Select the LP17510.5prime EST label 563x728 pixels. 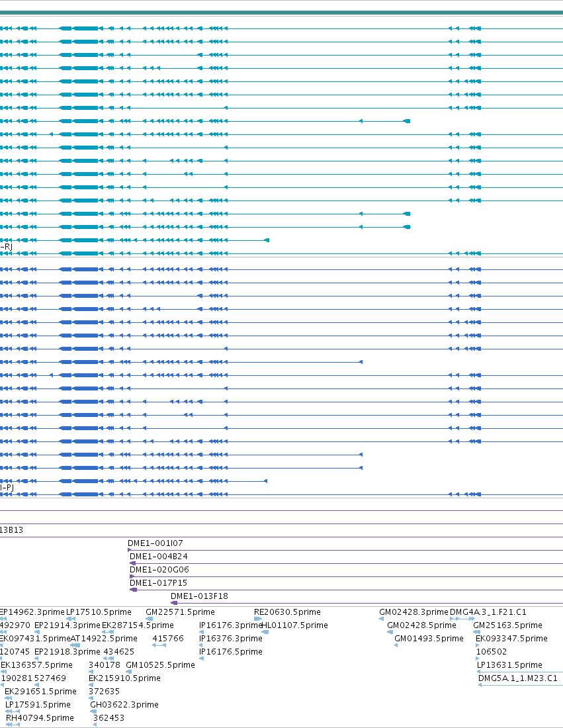[x=99, y=612]
